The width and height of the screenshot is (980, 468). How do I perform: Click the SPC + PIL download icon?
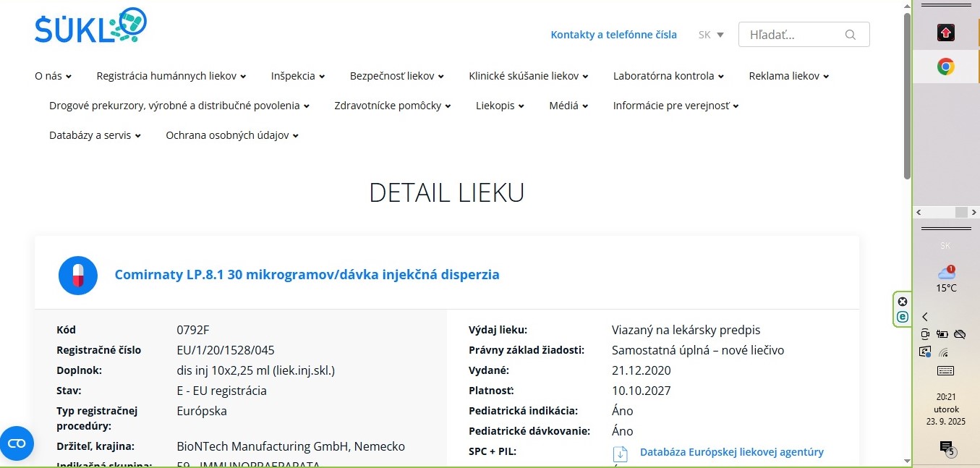coord(620,454)
